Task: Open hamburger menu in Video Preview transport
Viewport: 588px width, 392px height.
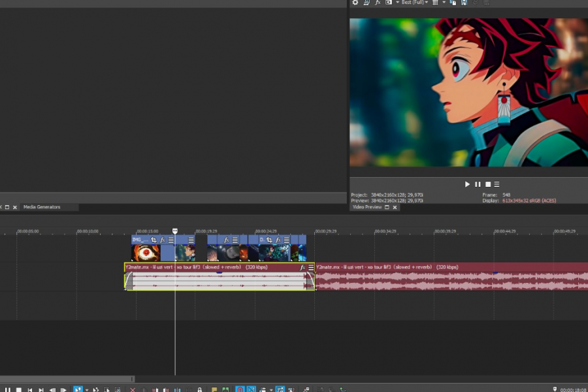Action: 497,184
